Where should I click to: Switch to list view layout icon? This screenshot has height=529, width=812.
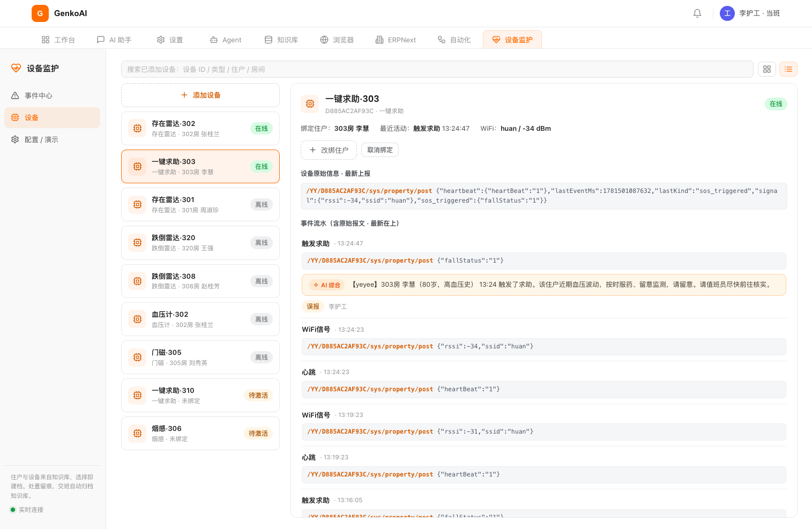pyautogui.click(x=788, y=69)
